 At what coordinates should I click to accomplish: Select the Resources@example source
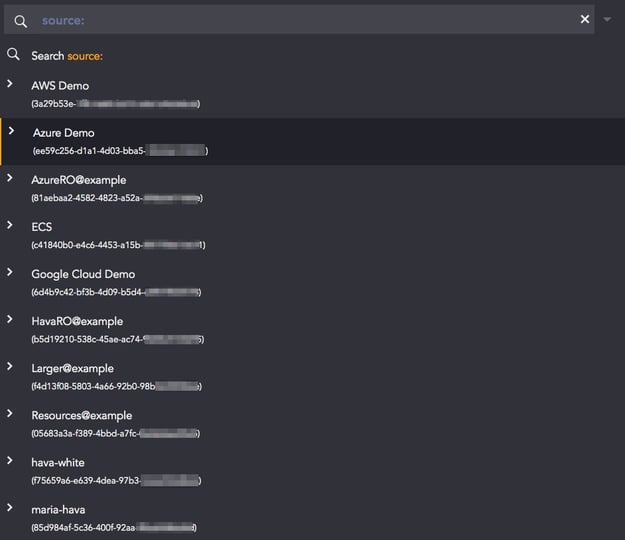click(x=82, y=416)
